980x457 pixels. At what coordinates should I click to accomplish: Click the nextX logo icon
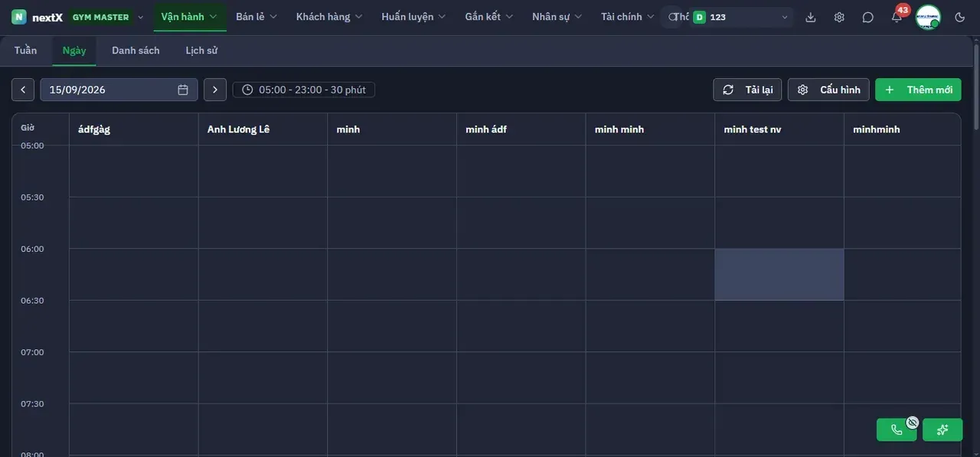click(19, 17)
